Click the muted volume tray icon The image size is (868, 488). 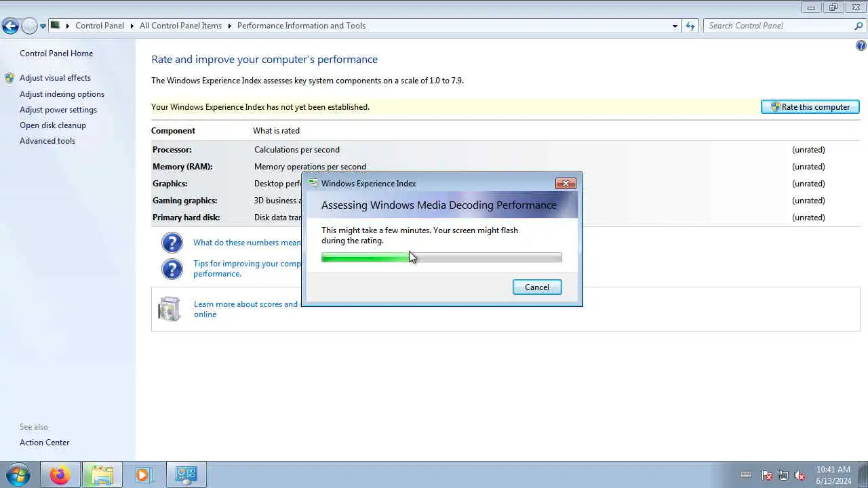[800, 476]
